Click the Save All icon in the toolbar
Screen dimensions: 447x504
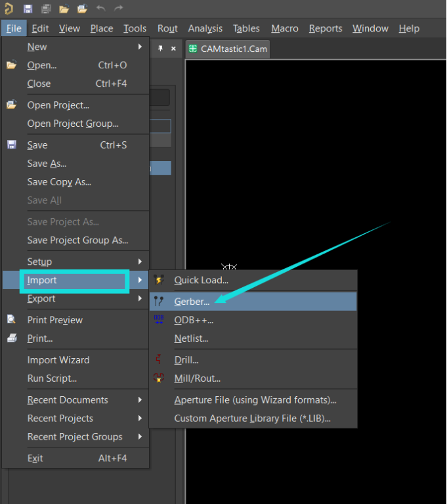point(46,9)
